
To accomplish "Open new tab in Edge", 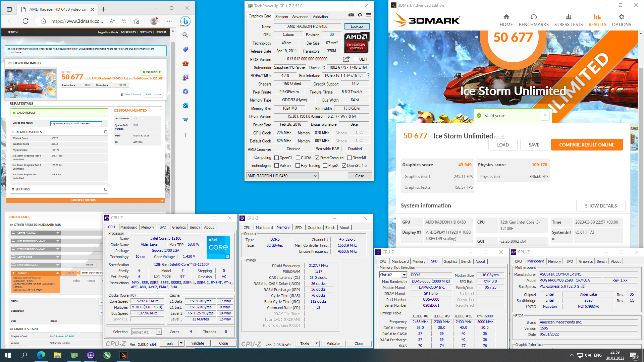I will [104, 9].
